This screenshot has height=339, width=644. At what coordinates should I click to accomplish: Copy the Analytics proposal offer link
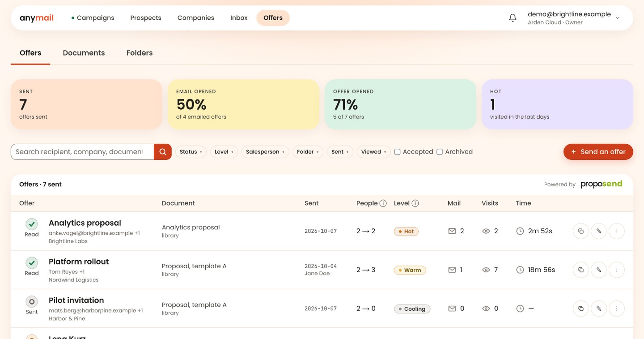click(581, 231)
